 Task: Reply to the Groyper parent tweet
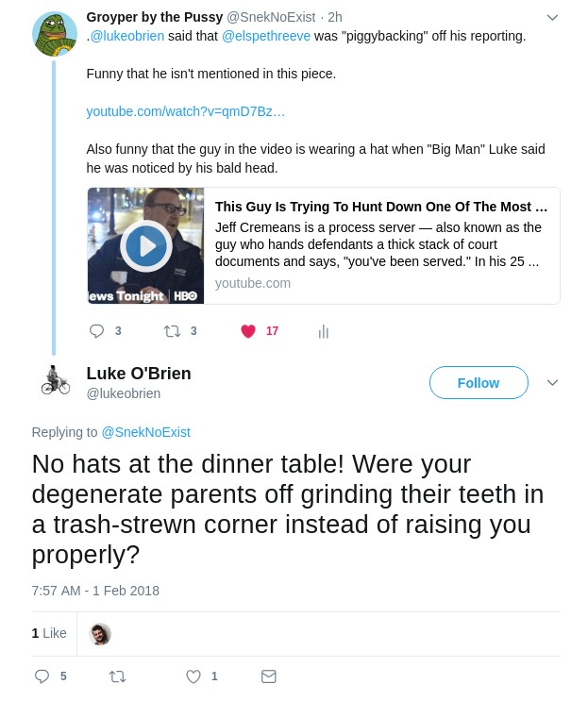96,331
